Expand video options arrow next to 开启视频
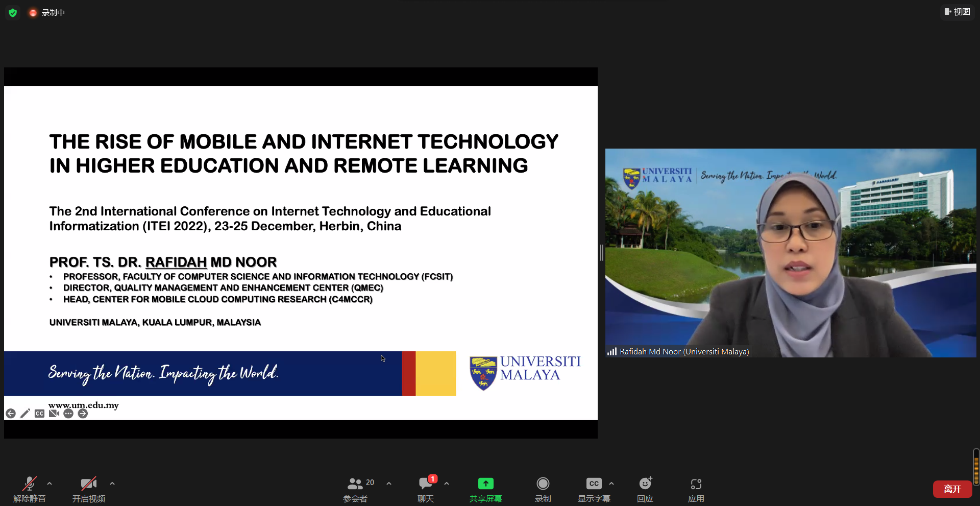This screenshot has width=980, height=506. pos(112,483)
